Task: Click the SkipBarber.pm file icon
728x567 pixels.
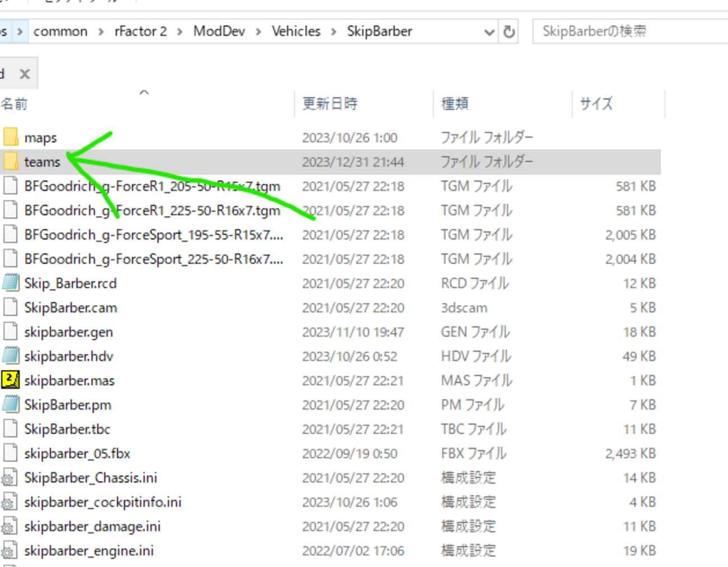Action: (10, 405)
